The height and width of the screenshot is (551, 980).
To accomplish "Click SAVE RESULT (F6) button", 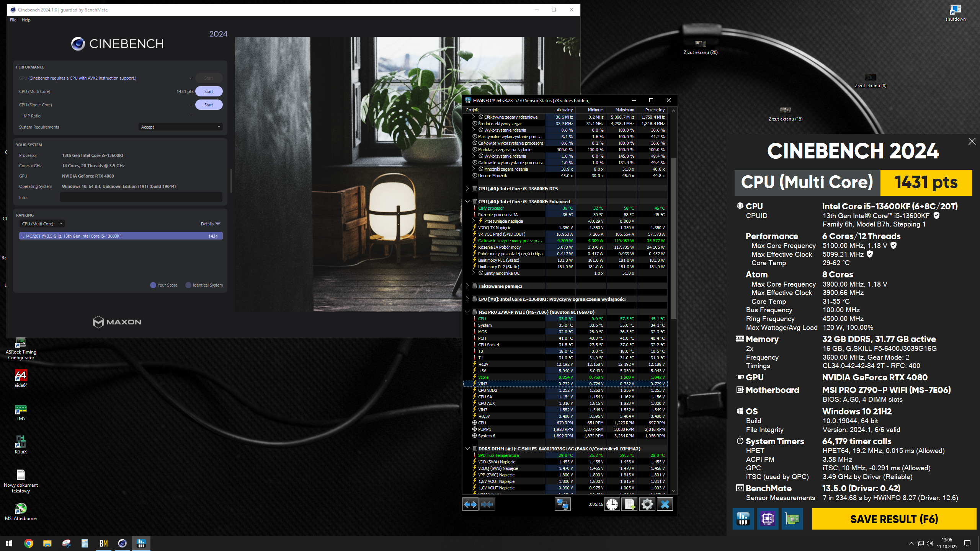I will point(894,519).
